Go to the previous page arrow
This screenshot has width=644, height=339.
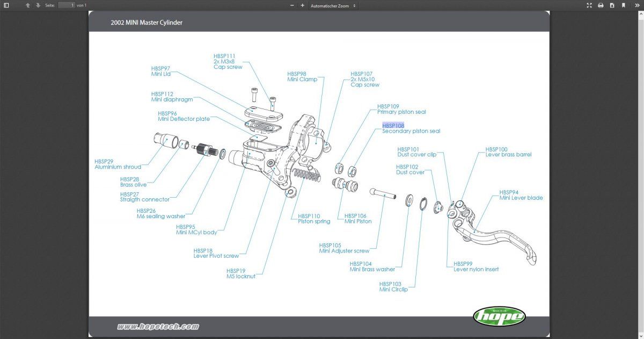(x=28, y=5)
